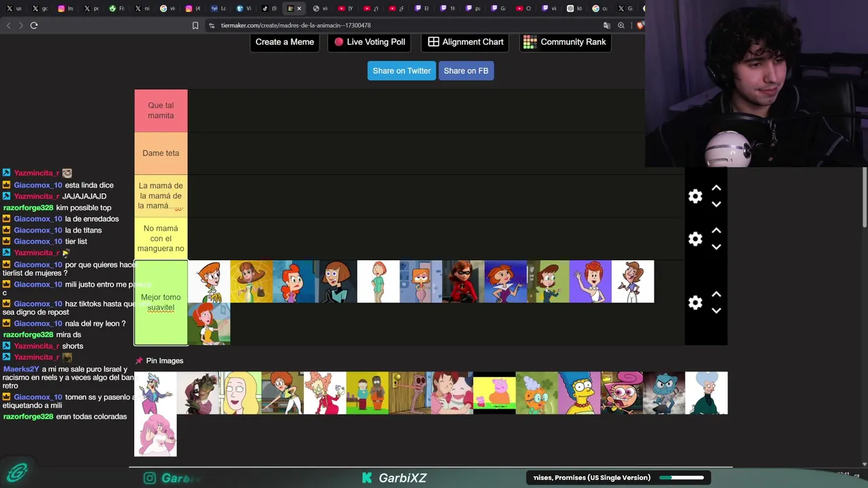Select the pink worm character thumbnail
The width and height of the screenshot is (868, 488).
pos(410,392)
